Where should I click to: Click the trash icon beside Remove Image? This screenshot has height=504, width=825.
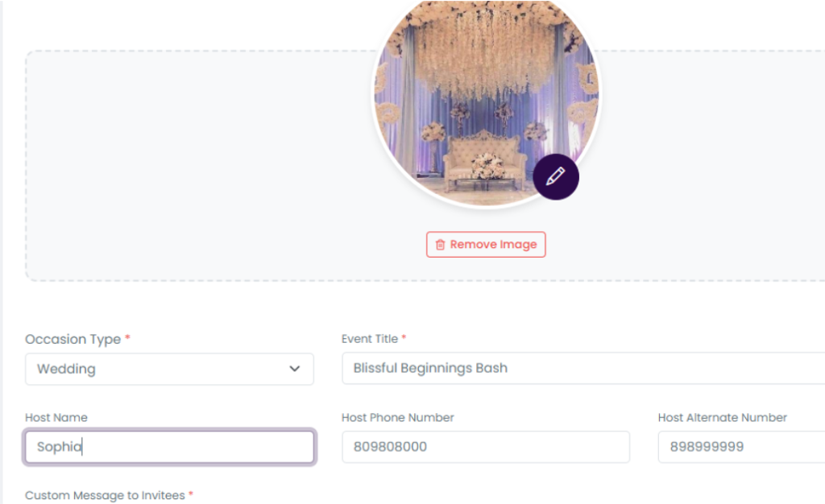[x=440, y=245]
